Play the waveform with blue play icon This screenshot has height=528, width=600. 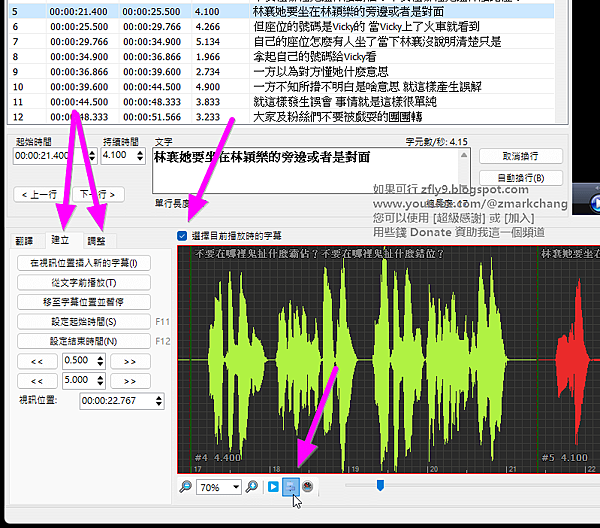(x=273, y=487)
